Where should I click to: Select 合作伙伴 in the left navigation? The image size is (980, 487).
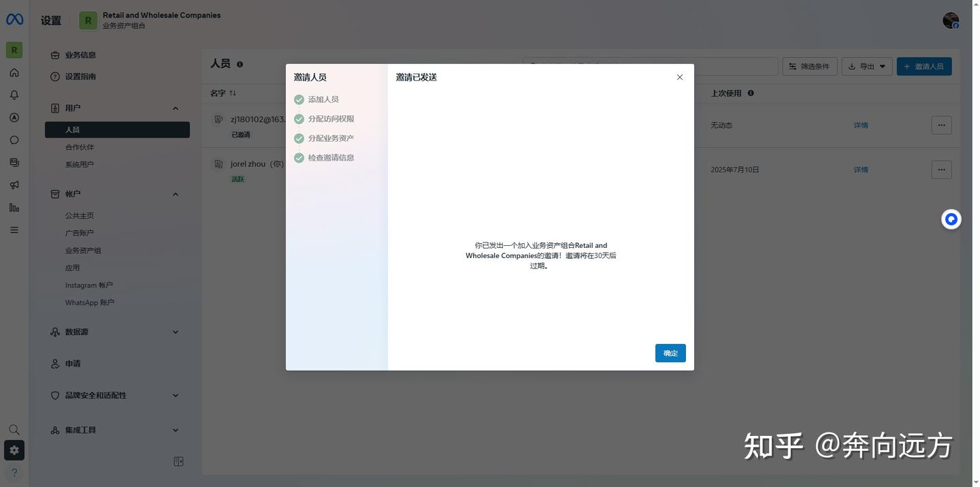(x=80, y=146)
